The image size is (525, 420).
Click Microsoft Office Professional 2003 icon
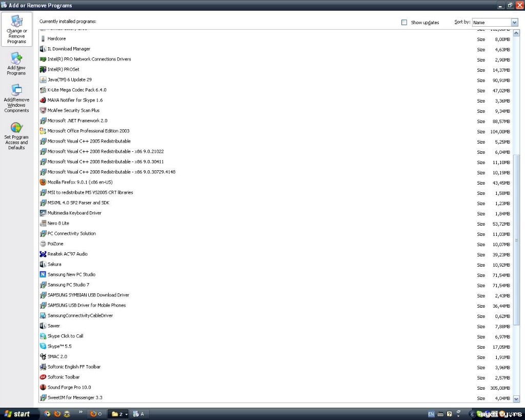tap(43, 131)
